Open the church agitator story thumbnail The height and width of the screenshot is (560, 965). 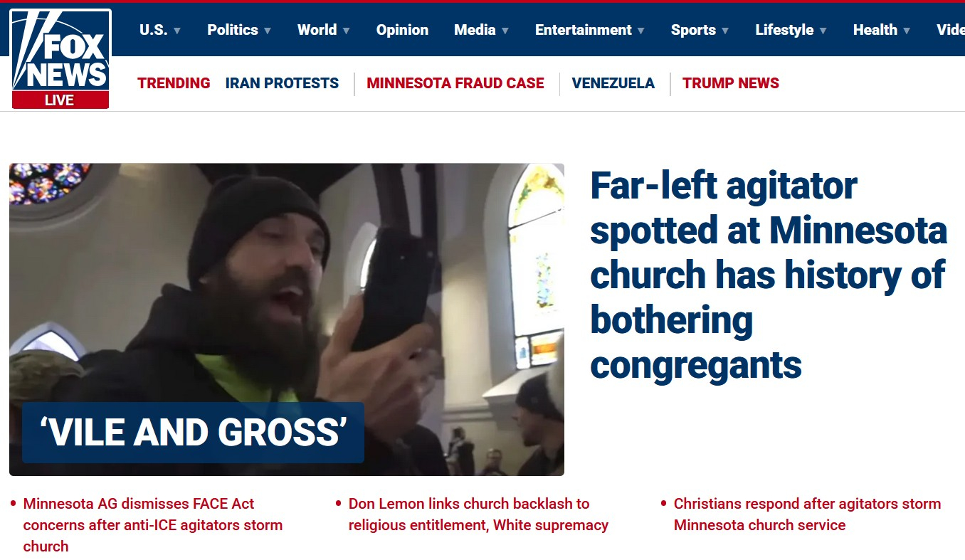(x=287, y=319)
